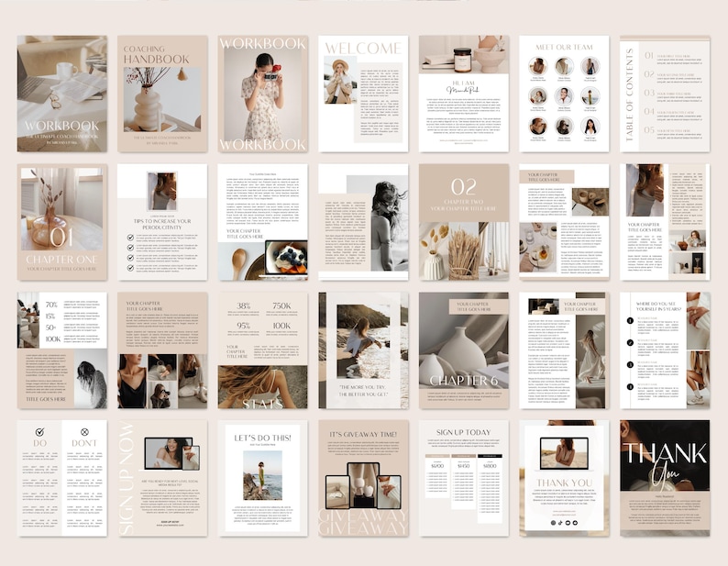The image size is (728, 566).
Task: Open the Let's Do This page
Action: (x=263, y=478)
